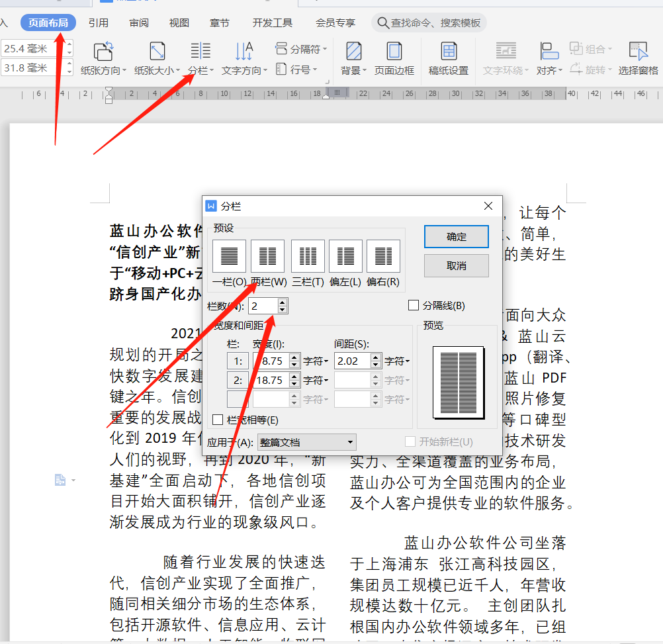Select the 两栏 two-column preset
The image size is (663, 644).
pyautogui.click(x=267, y=256)
